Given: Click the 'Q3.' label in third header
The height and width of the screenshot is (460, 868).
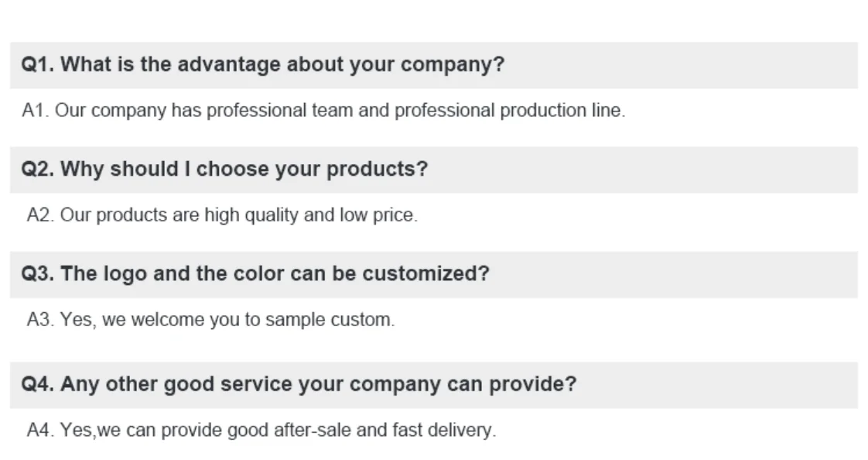Looking at the screenshot, I should coord(38,274).
